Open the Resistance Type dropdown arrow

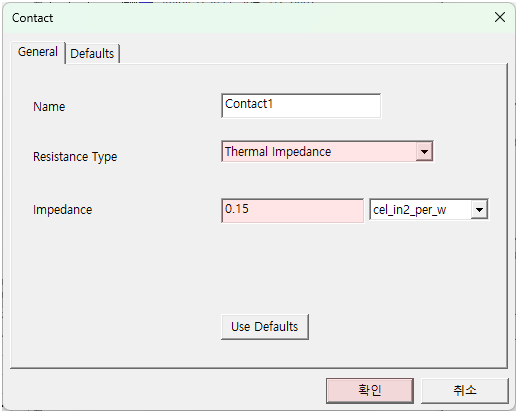pos(424,152)
